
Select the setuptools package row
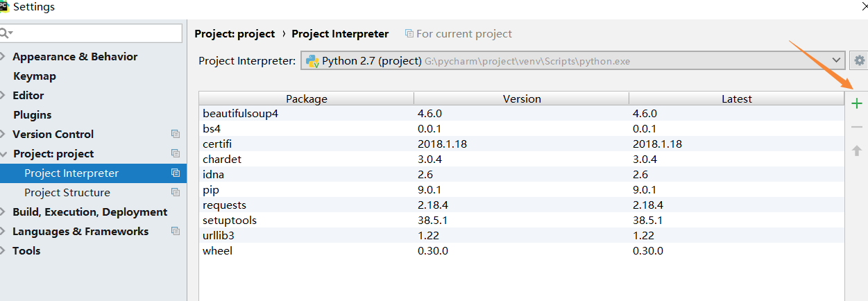coord(522,220)
